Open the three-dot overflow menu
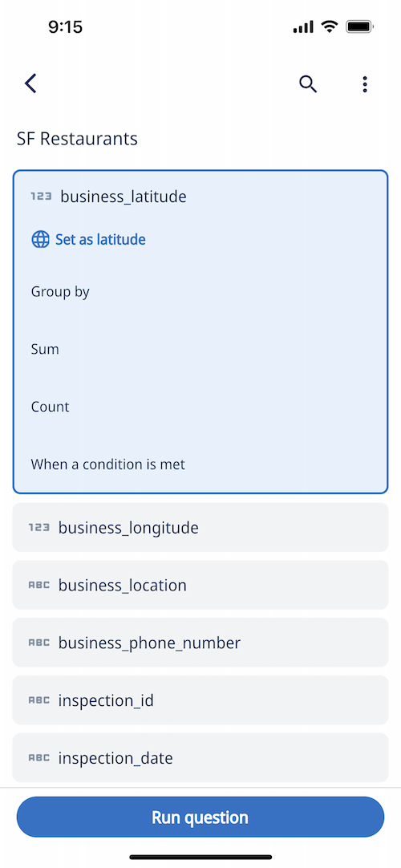Image resolution: width=401 pixels, height=868 pixels. [364, 84]
